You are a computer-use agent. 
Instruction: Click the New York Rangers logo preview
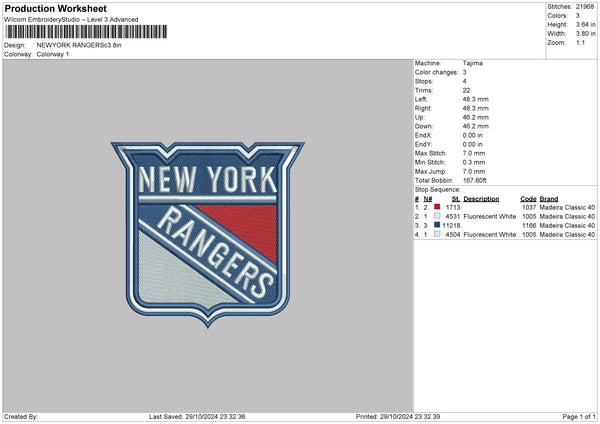(x=208, y=234)
